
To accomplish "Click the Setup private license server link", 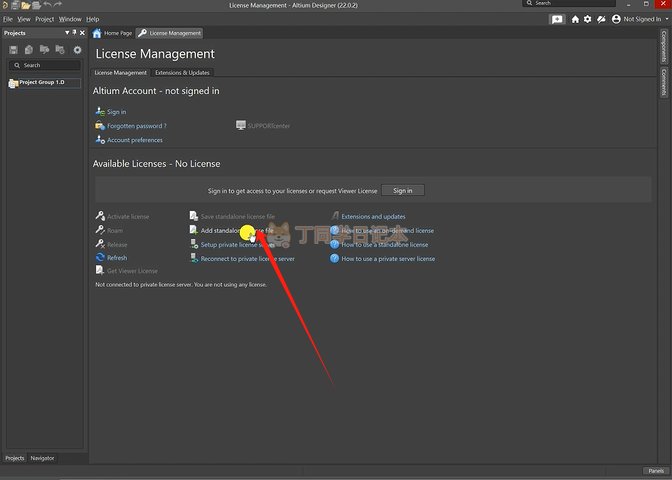I will click(x=238, y=244).
